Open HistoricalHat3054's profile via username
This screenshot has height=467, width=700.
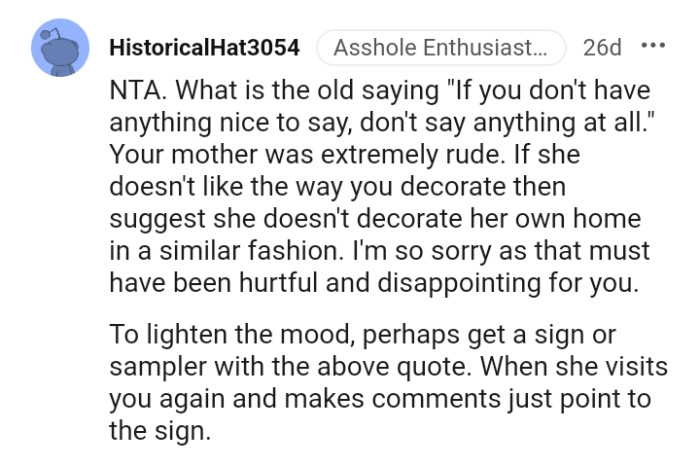pyautogui.click(x=203, y=48)
